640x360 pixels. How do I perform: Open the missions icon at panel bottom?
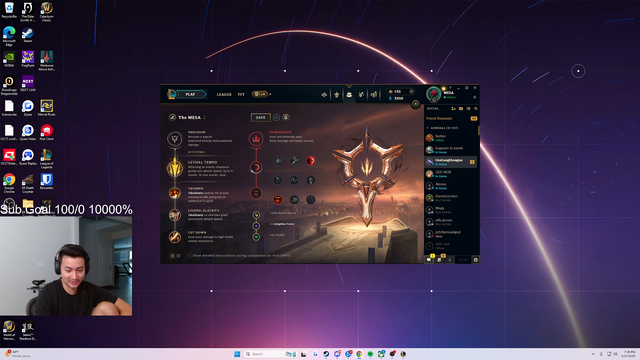pos(439,260)
